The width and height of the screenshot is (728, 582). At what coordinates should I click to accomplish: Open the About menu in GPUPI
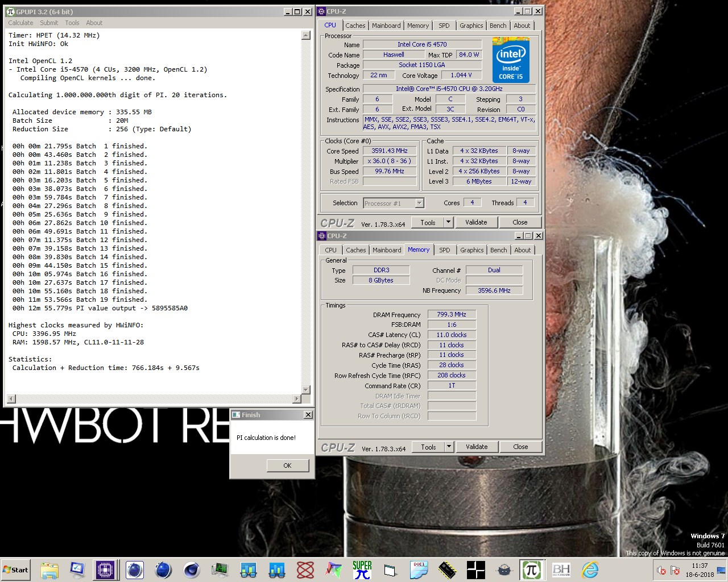(94, 23)
